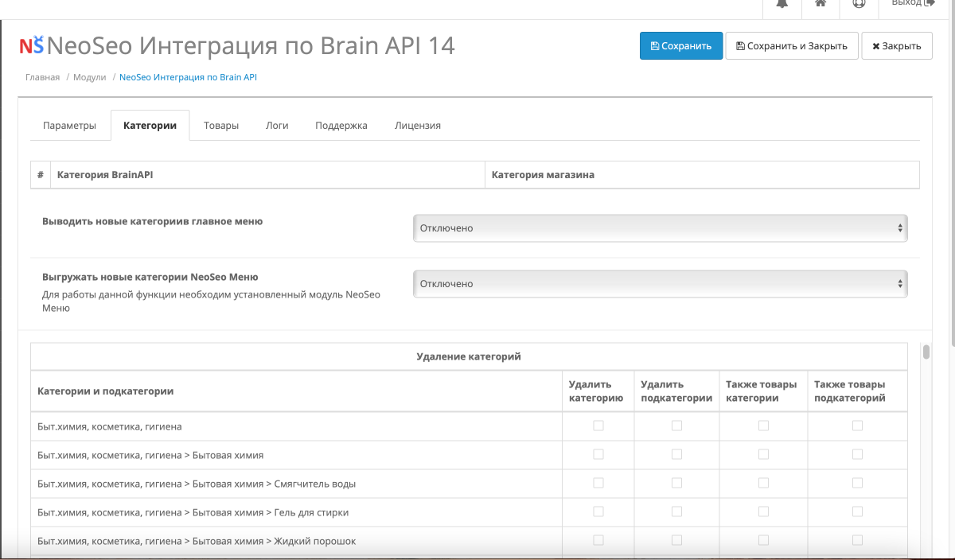Click the label Выгружать новые категории NeoSeo Меню
Image resolution: width=955 pixels, height=560 pixels.
tap(150, 278)
